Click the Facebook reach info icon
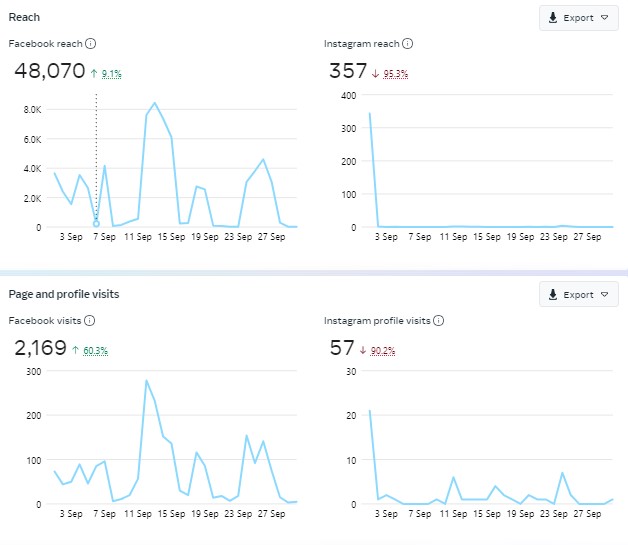 (91, 44)
